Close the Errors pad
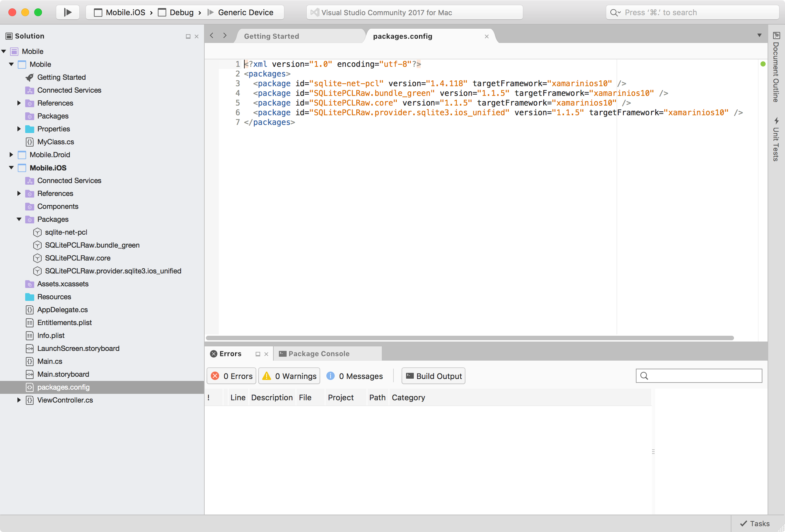This screenshot has width=785, height=532. [x=267, y=354]
